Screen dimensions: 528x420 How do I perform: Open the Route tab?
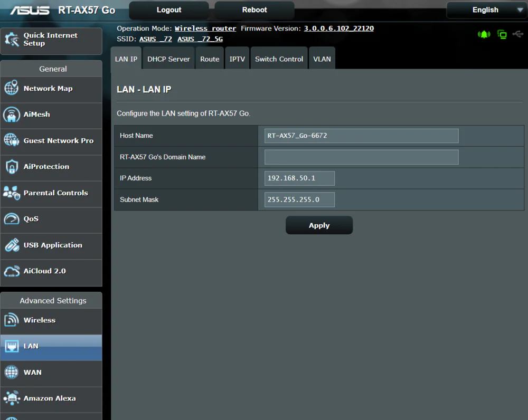tap(210, 59)
